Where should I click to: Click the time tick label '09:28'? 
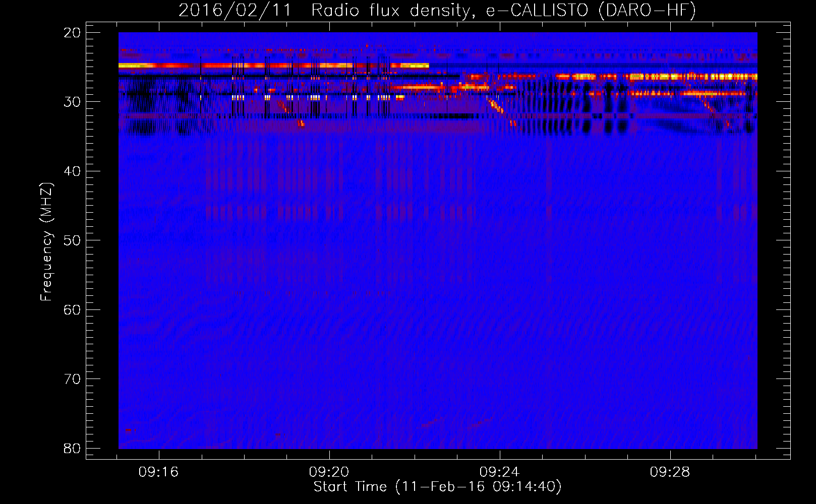pos(670,472)
